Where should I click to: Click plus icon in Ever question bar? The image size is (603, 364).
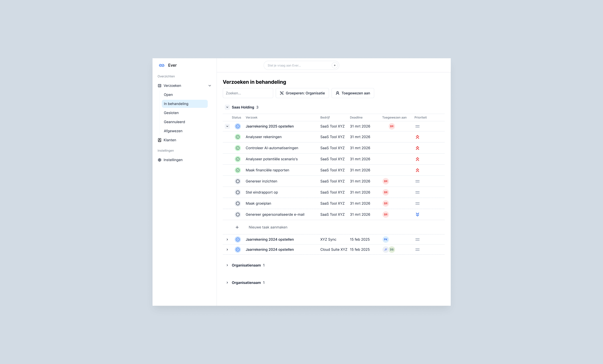(334, 65)
